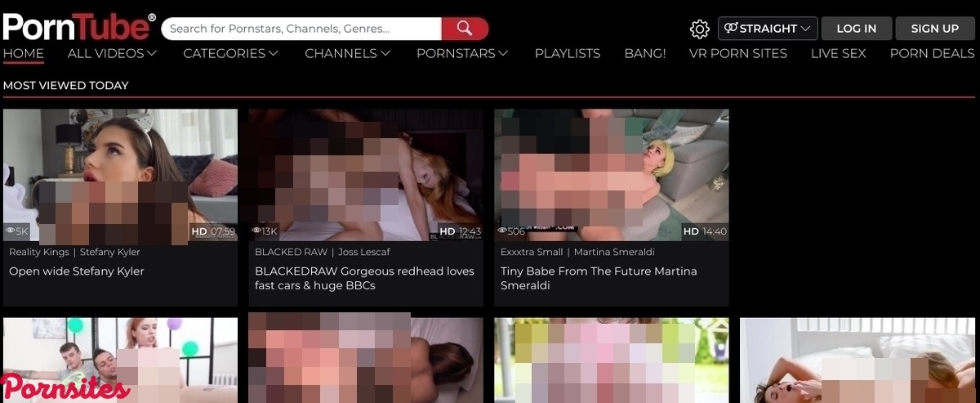
Task: Focus the search input field
Action: tap(302, 29)
